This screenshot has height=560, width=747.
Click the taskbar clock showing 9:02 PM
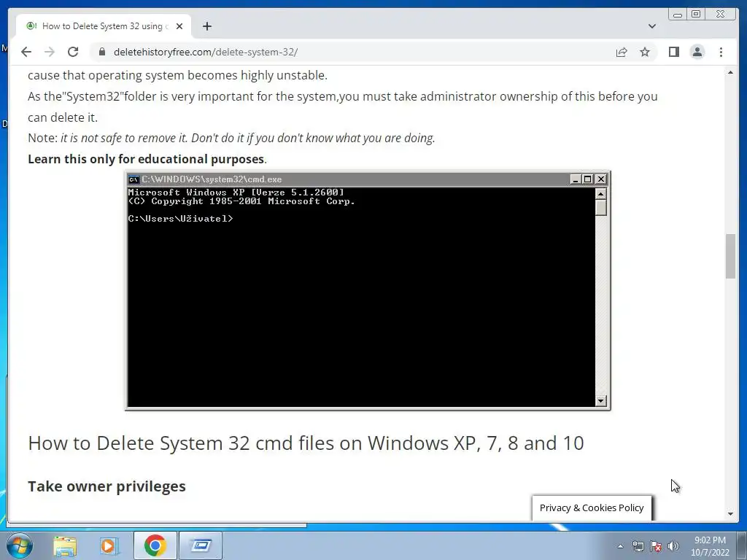coord(710,546)
